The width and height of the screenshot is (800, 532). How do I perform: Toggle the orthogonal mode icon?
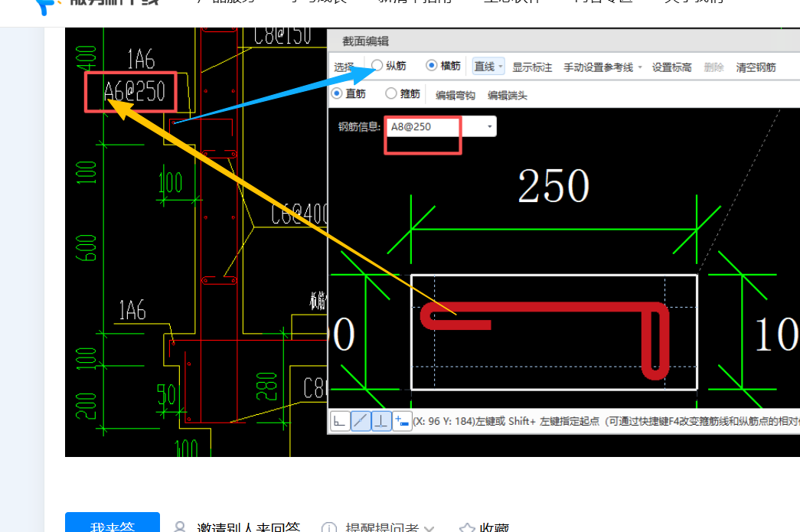[x=340, y=421]
